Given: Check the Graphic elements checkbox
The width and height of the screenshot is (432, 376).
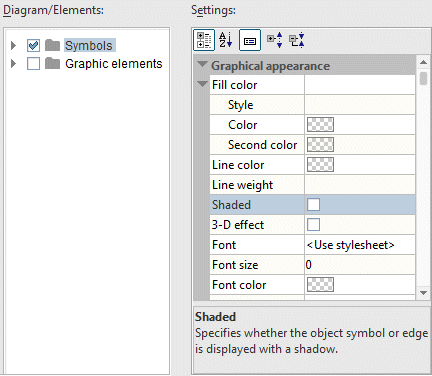Looking at the screenshot, I should click(33, 63).
